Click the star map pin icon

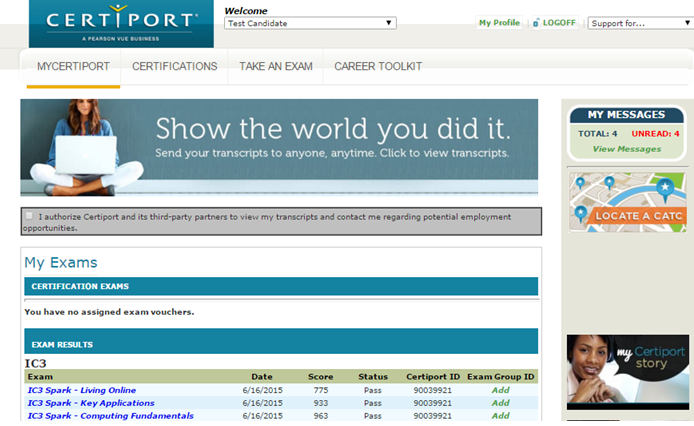tap(666, 187)
